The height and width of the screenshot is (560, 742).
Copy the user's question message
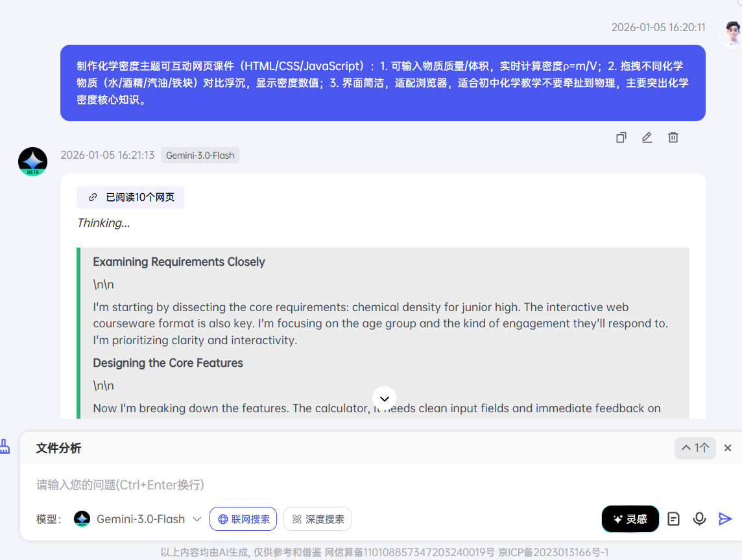621,137
